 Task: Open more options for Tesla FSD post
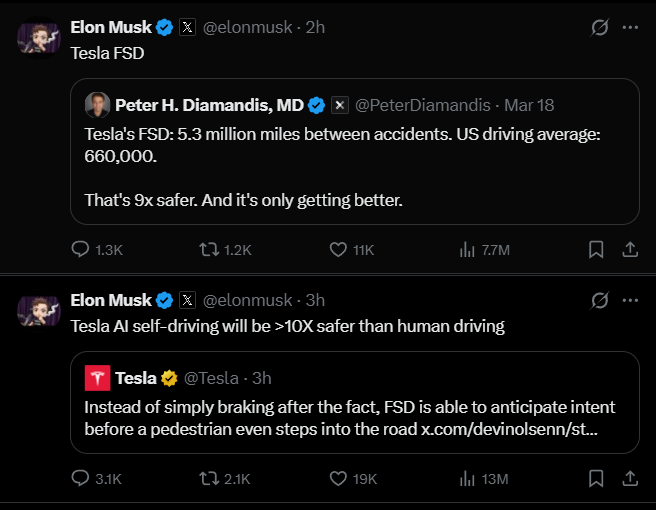630,28
